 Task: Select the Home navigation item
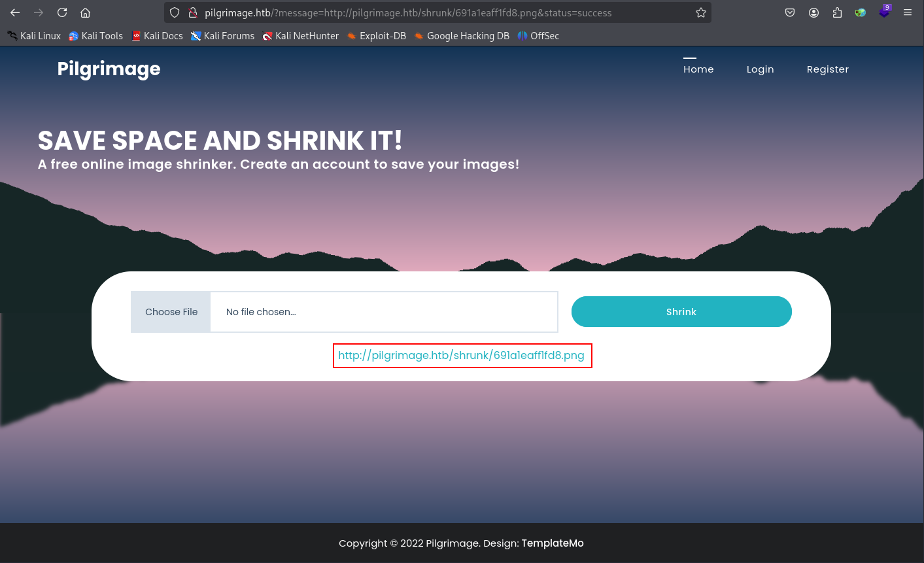point(698,69)
